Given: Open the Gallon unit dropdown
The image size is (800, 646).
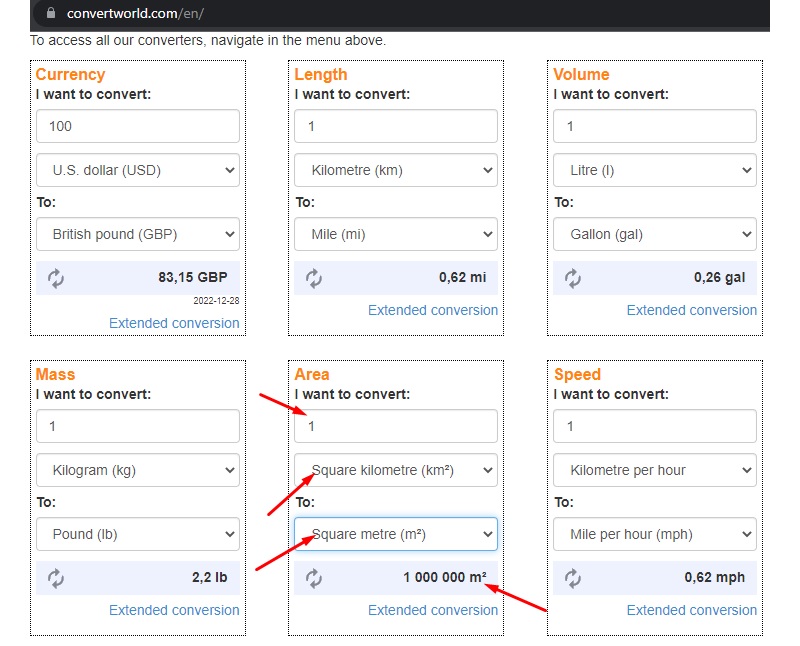Looking at the screenshot, I should coord(654,234).
